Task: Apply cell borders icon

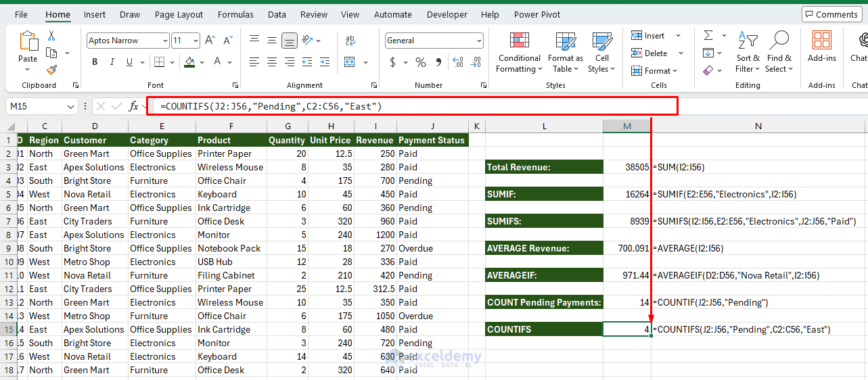Action: tap(158, 62)
